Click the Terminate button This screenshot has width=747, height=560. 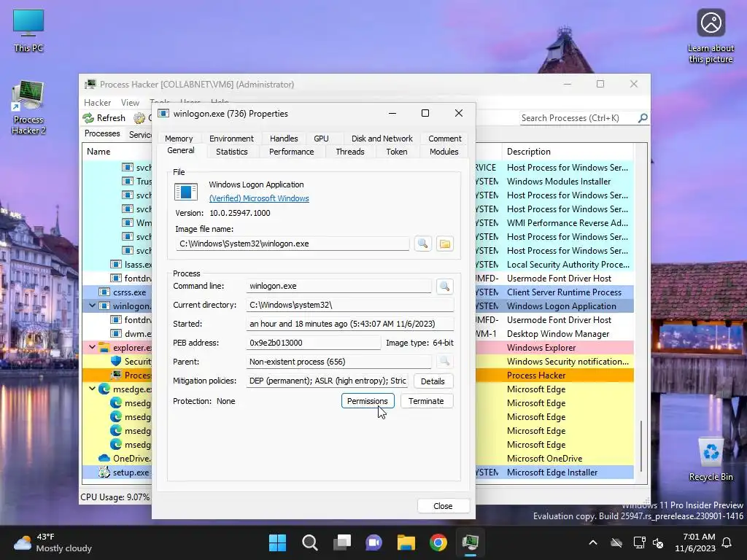426,401
